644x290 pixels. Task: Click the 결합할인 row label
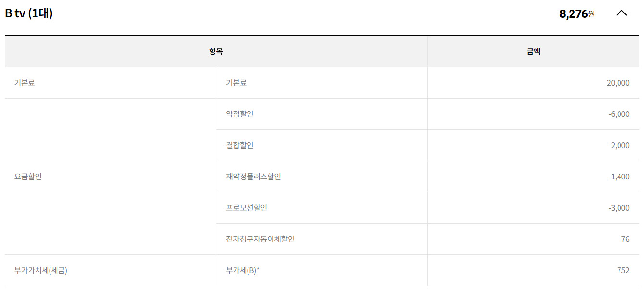coord(239,145)
